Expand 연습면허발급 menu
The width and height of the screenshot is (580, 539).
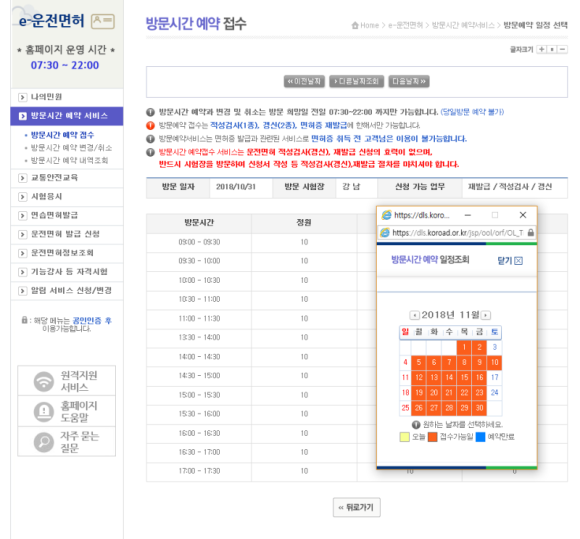click(x=67, y=215)
